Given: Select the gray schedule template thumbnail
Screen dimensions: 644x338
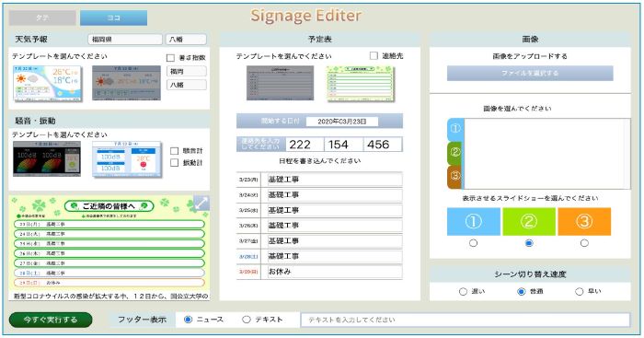Looking at the screenshot, I should pyautogui.click(x=280, y=83).
